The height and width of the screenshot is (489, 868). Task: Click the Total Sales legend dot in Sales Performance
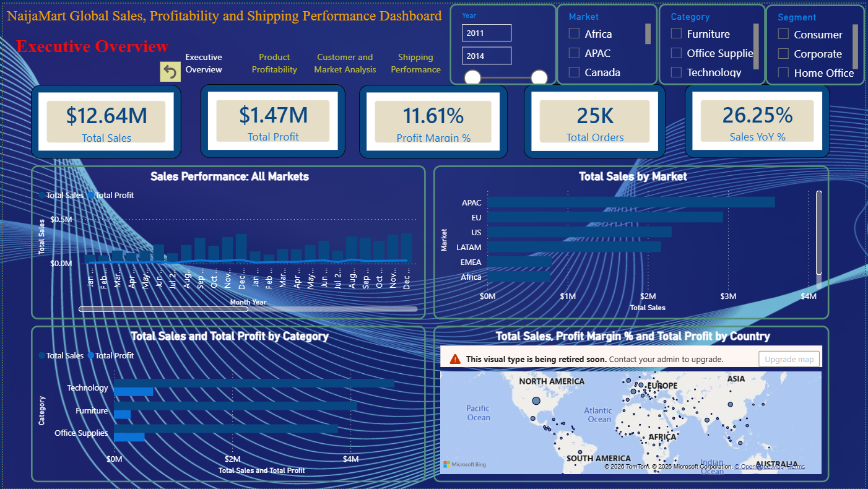(x=41, y=195)
